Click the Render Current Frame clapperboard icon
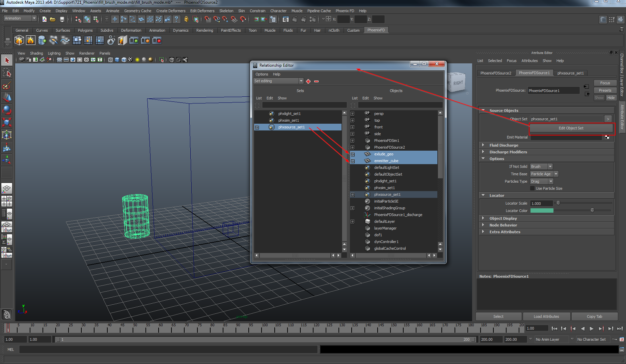Viewport: 626px width, 364px height. 295,19
